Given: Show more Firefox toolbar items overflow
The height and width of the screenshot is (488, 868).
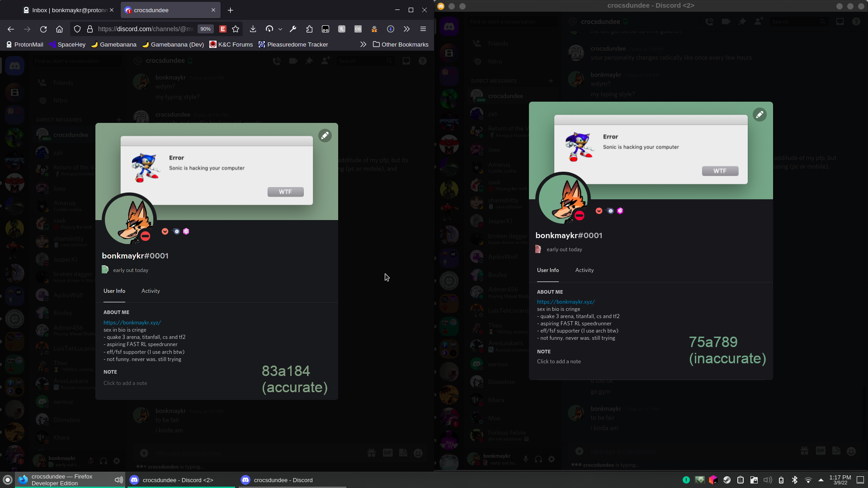Looking at the screenshot, I should pos(406,29).
